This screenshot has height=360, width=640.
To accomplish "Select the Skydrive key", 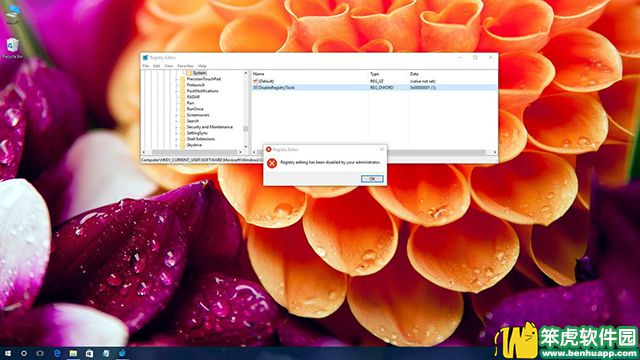I will point(194,145).
